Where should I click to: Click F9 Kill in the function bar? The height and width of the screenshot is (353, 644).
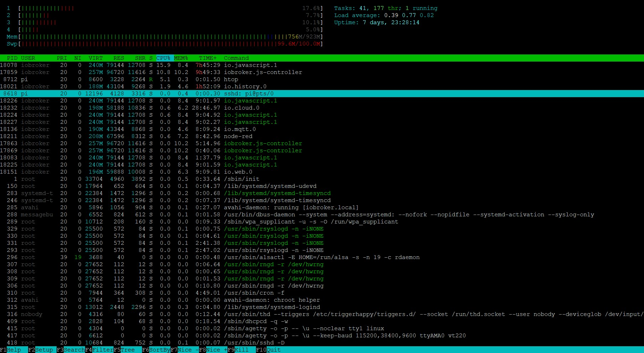(242, 350)
